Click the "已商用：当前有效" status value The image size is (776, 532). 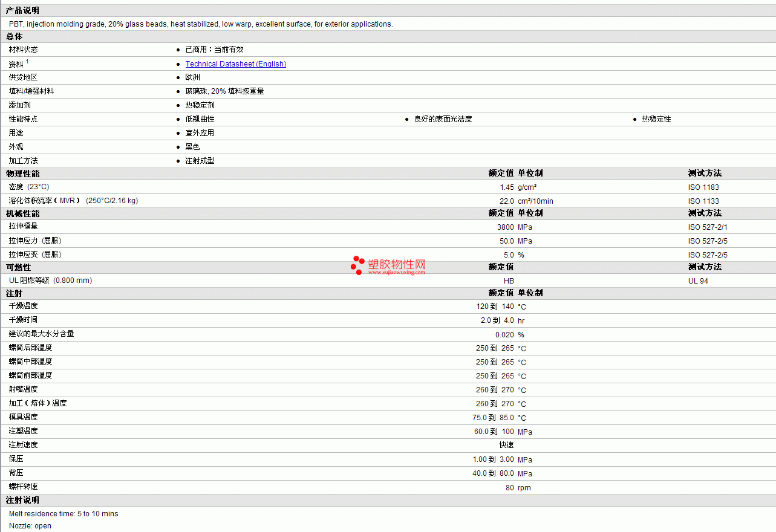click(214, 50)
